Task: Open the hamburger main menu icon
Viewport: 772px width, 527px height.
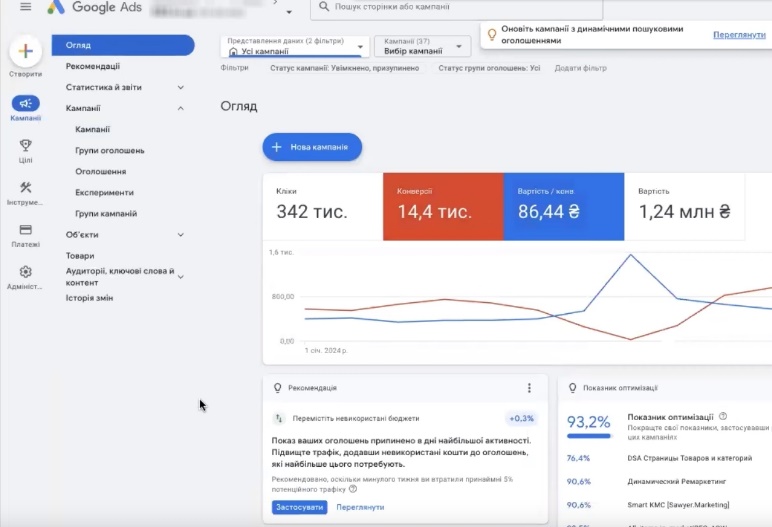Action: point(25,7)
